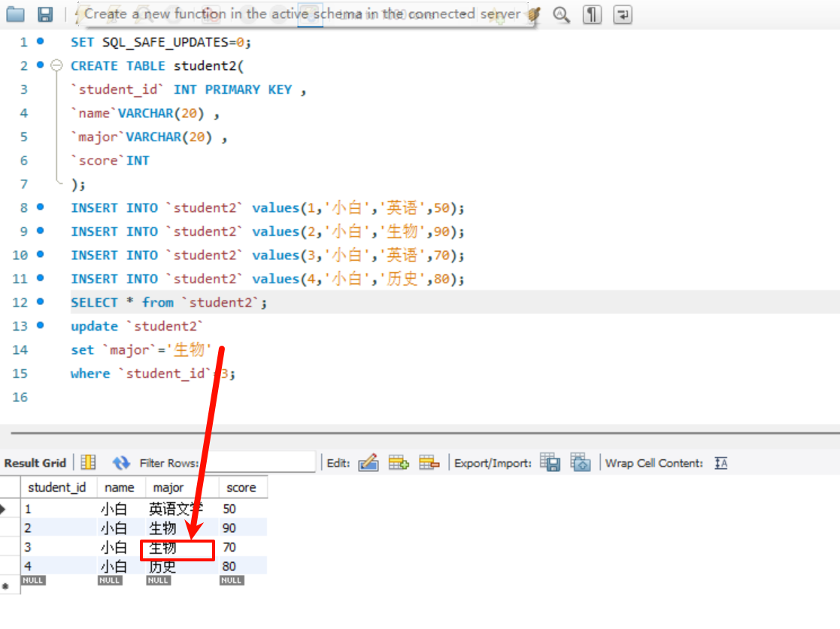Screen dimensions: 840x629
Task: Click the delete selected rows icon
Action: 429,462
